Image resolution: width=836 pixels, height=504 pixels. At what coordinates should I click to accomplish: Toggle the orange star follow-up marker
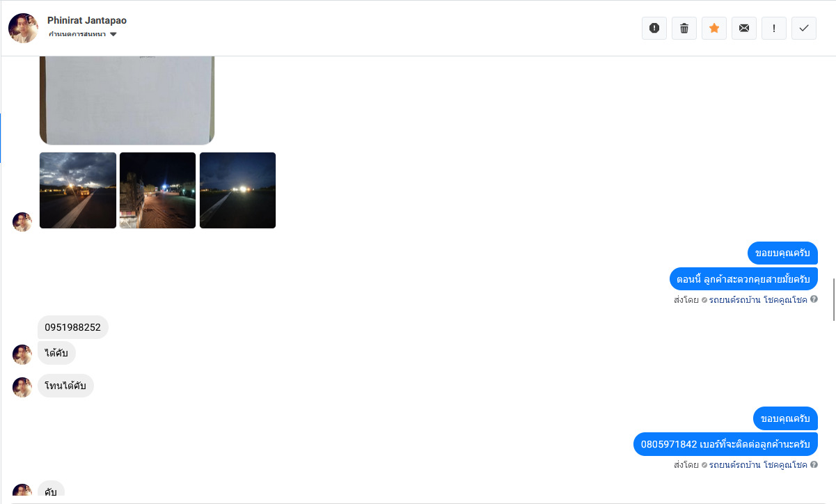pos(714,28)
